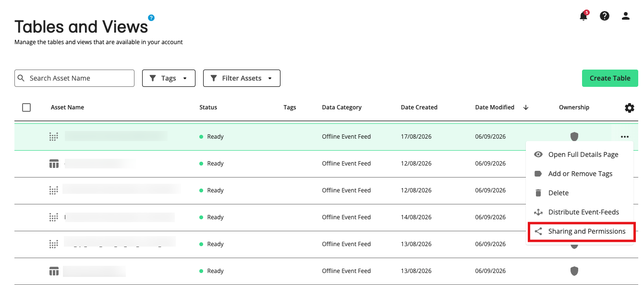Click the table icon of the 13/08/2026 row

(x=54, y=271)
